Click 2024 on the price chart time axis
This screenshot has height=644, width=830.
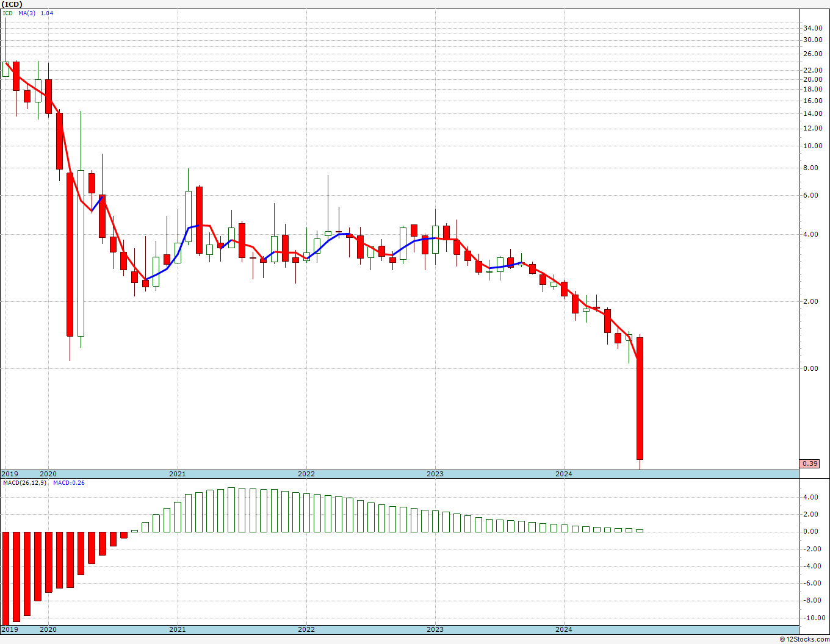tap(564, 474)
